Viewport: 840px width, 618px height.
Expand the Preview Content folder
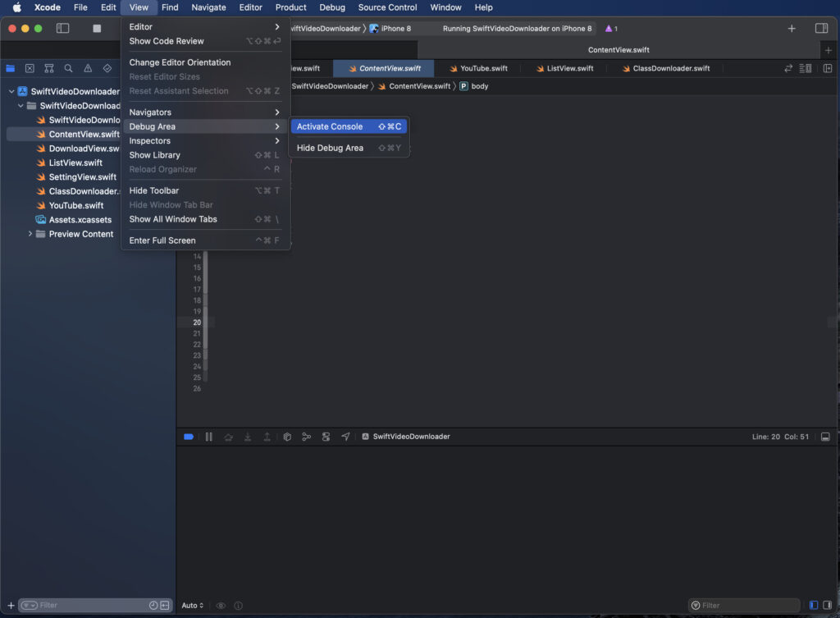[x=30, y=234]
